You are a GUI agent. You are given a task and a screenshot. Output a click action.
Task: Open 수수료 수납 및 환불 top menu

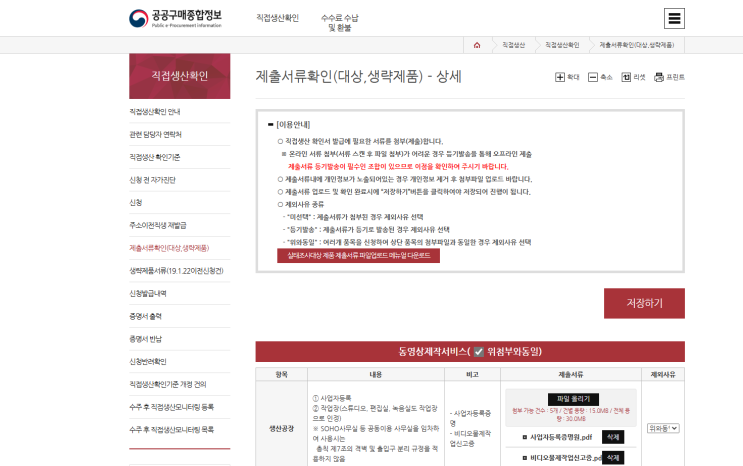tap(340, 23)
